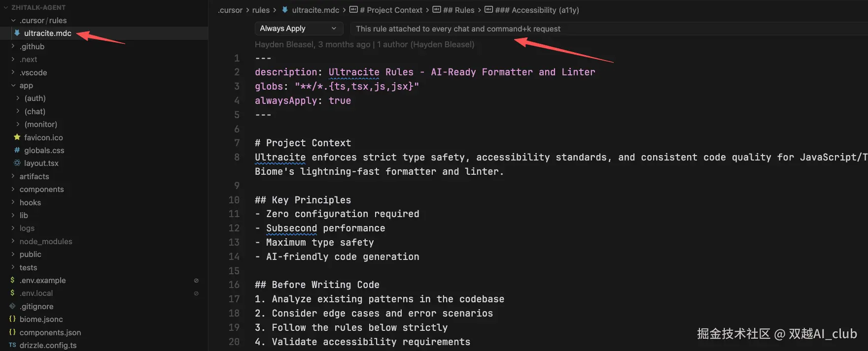Click the .gitignore git icon

pos(12,306)
